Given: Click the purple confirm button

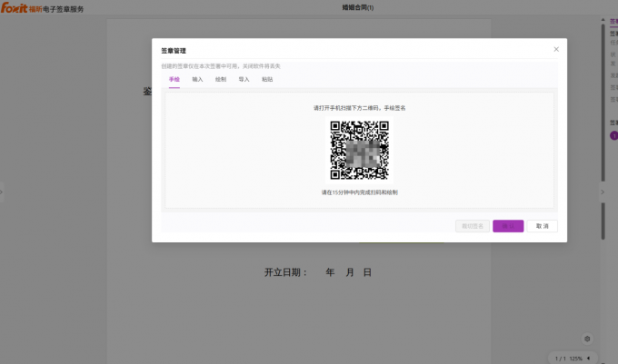Looking at the screenshot, I should [x=508, y=226].
